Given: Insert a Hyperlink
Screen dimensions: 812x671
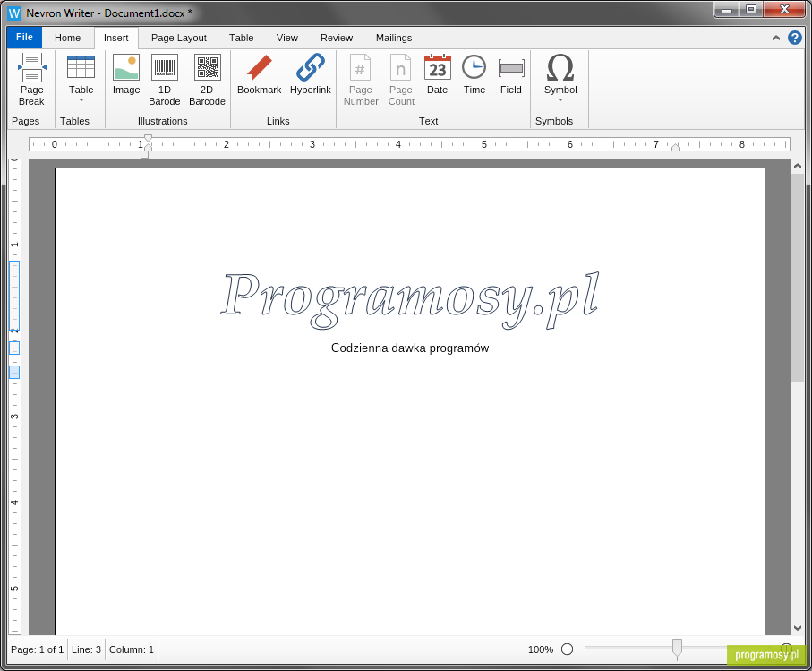Looking at the screenshot, I should [x=310, y=74].
